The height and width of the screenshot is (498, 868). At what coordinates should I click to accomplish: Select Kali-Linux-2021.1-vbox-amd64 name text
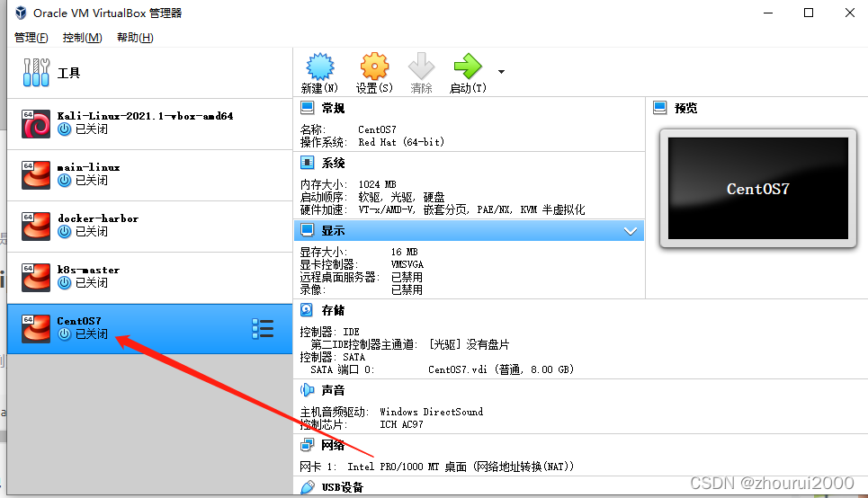[x=145, y=116]
